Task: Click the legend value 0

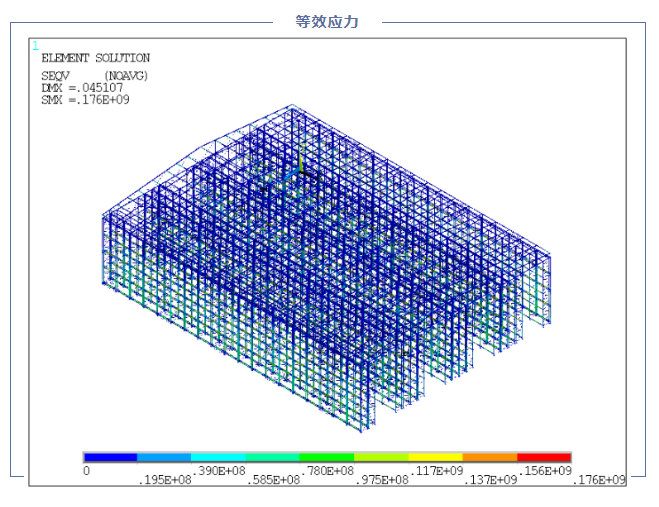Action: pyautogui.click(x=86, y=471)
